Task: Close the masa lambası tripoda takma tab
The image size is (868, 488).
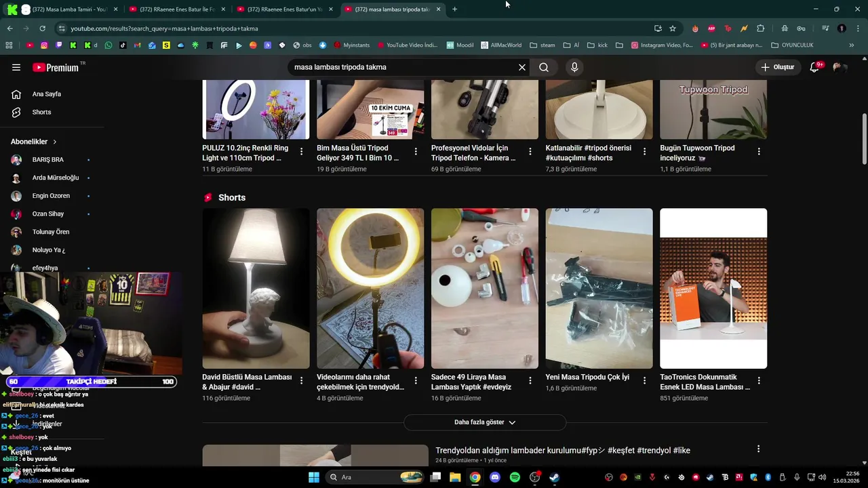Action: pos(438,9)
